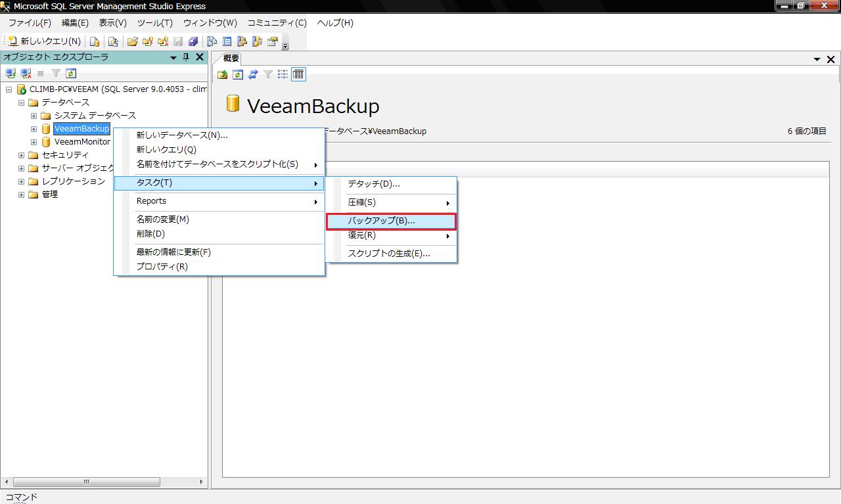Click Disconnect icon in Object Explorer
This screenshot has width=841, height=504.
(26, 74)
